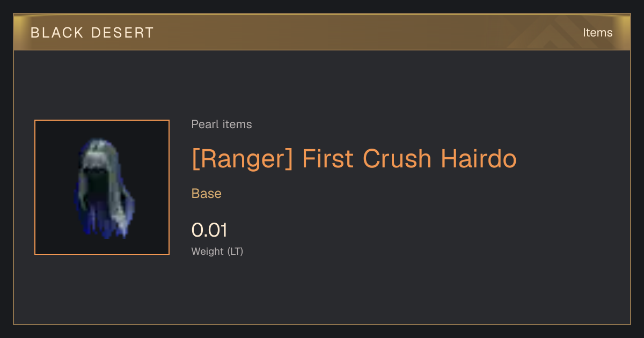Click the Pearl items category label

coord(222,124)
